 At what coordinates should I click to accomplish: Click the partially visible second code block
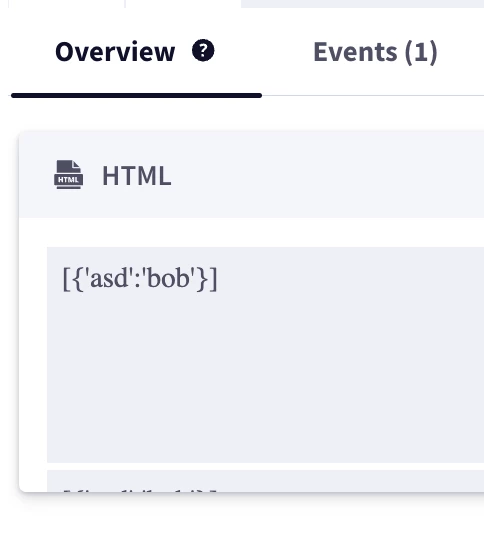click(265, 481)
